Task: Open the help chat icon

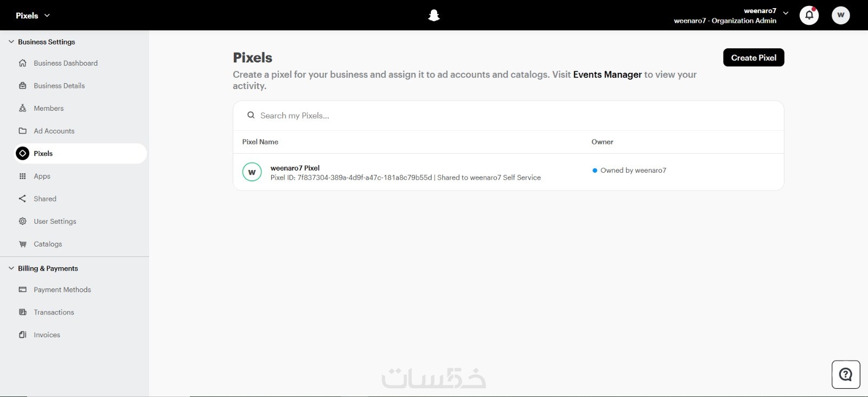Action: pos(845,374)
